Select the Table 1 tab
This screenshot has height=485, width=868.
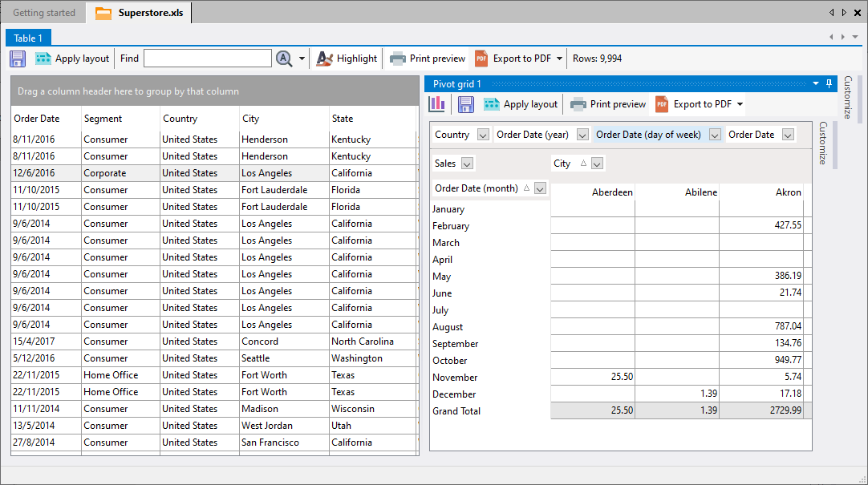[x=29, y=38]
